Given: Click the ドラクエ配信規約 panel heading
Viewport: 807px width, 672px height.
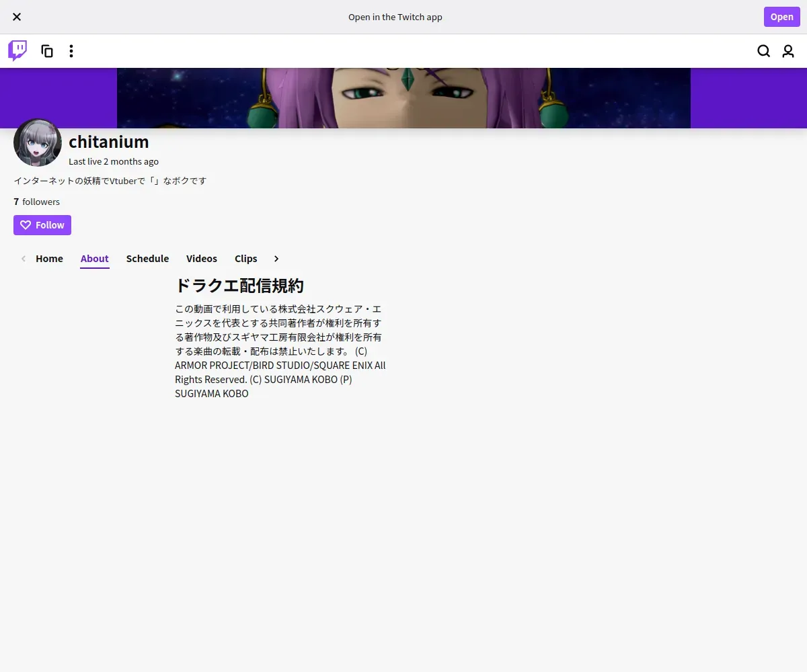Looking at the screenshot, I should tap(239, 286).
